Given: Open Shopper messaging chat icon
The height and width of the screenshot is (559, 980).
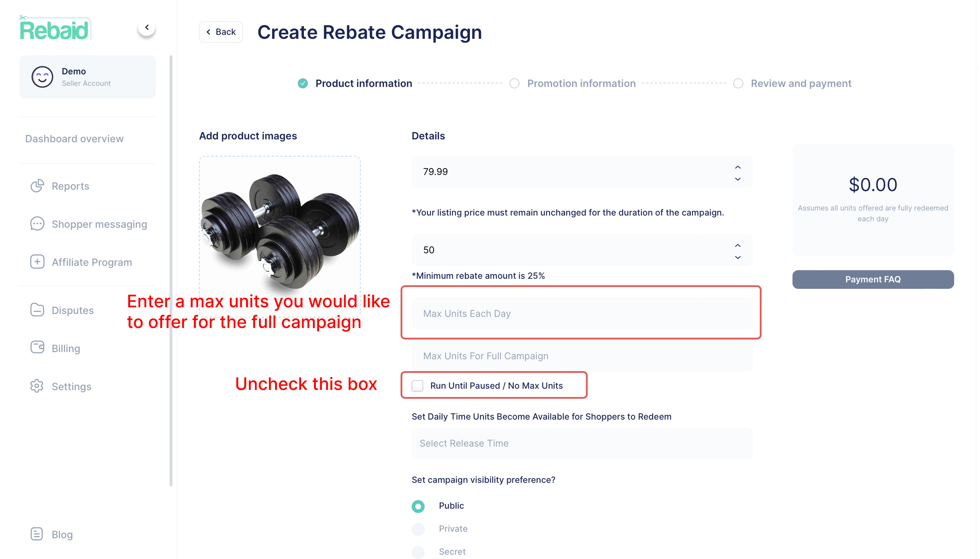Looking at the screenshot, I should (x=37, y=224).
